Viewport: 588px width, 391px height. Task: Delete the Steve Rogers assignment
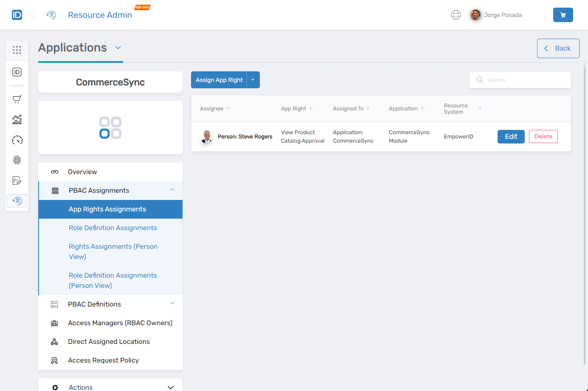(543, 137)
